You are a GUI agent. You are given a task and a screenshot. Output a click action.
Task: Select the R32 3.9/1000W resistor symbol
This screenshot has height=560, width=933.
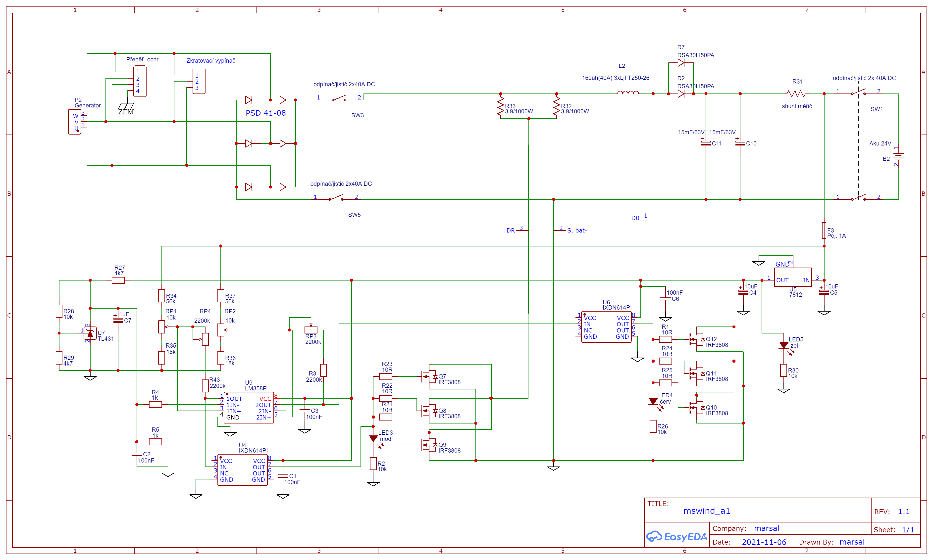coord(557,106)
